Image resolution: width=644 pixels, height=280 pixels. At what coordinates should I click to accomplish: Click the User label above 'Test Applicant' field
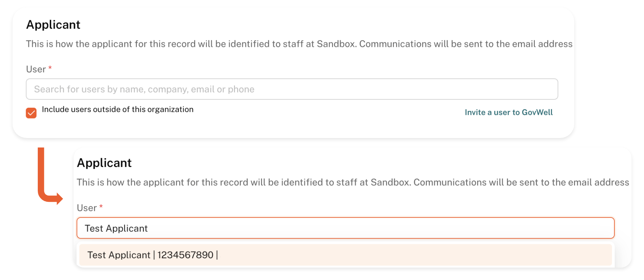pos(87,208)
